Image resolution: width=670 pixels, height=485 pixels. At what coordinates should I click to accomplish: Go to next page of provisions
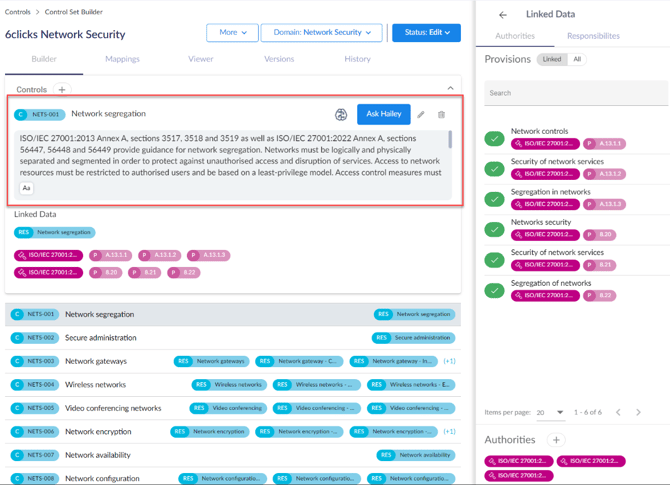638,412
